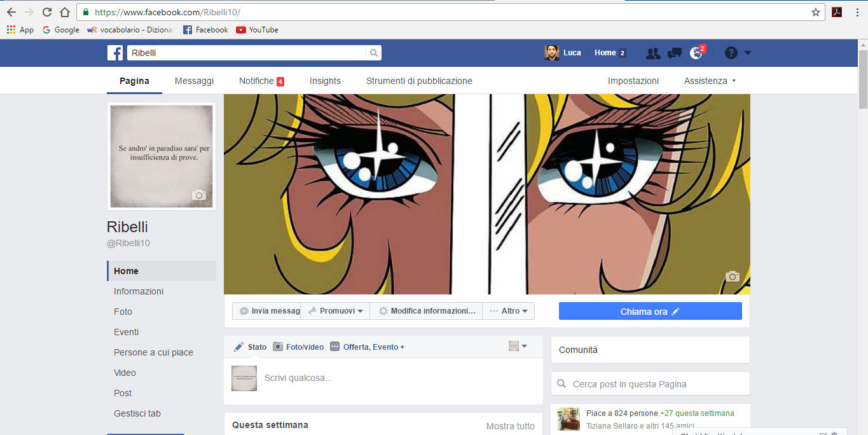Open the Impostazioni tab

633,81
